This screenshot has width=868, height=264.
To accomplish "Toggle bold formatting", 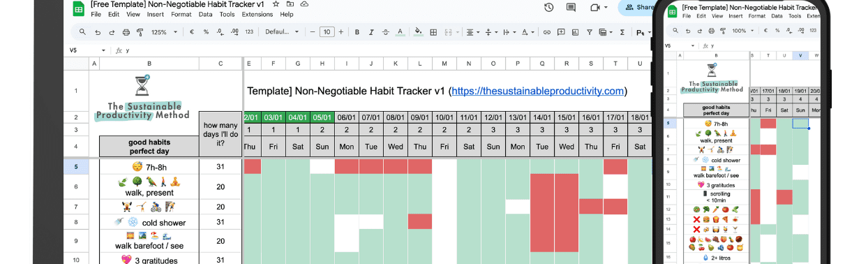I will (x=357, y=32).
